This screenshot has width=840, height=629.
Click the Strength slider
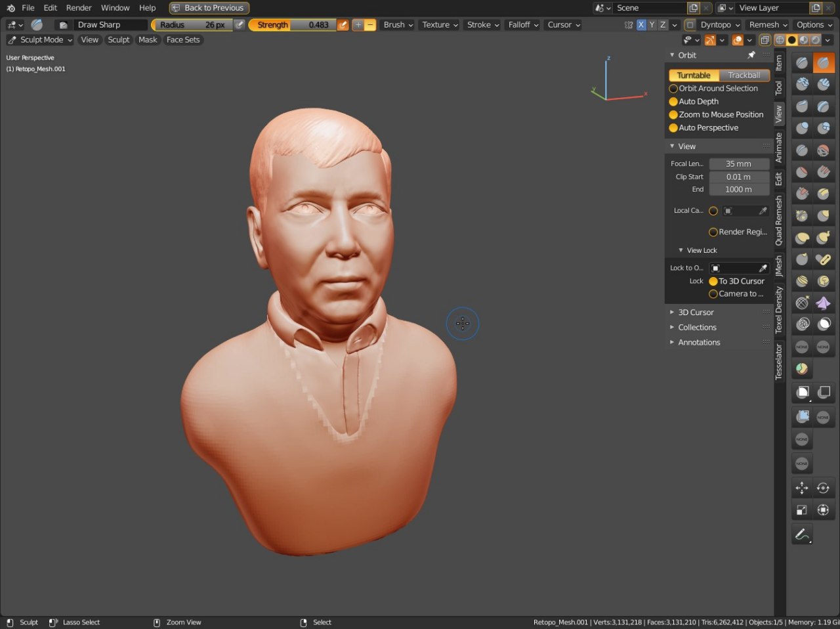[x=293, y=25]
